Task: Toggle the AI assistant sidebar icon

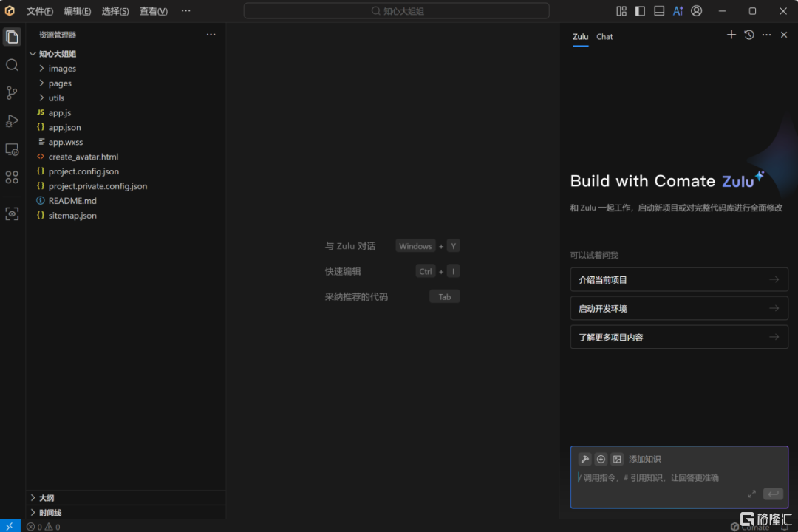Action: 678,11
